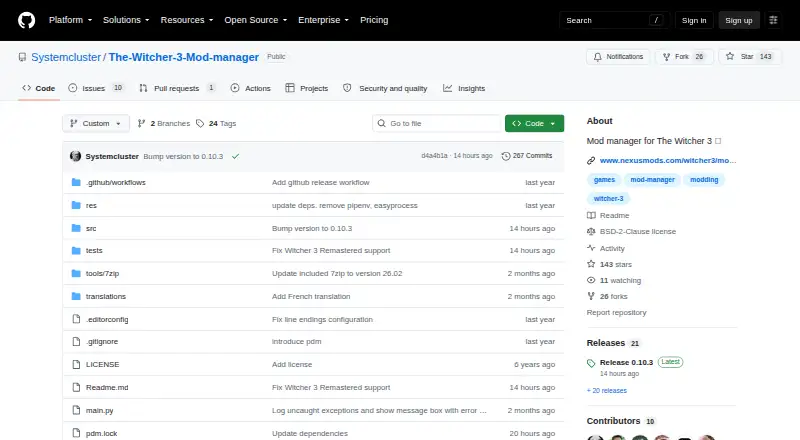Select the mod-manager topic tag

click(653, 180)
